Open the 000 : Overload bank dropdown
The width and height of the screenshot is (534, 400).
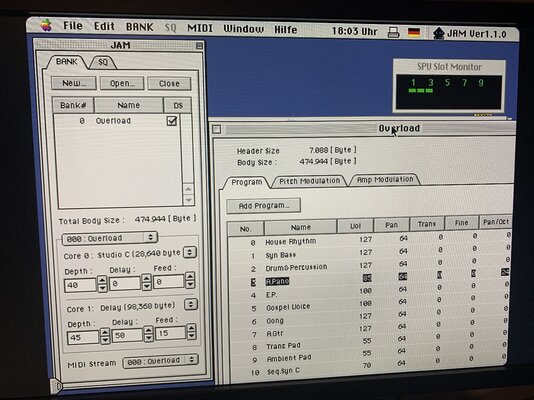coord(109,238)
